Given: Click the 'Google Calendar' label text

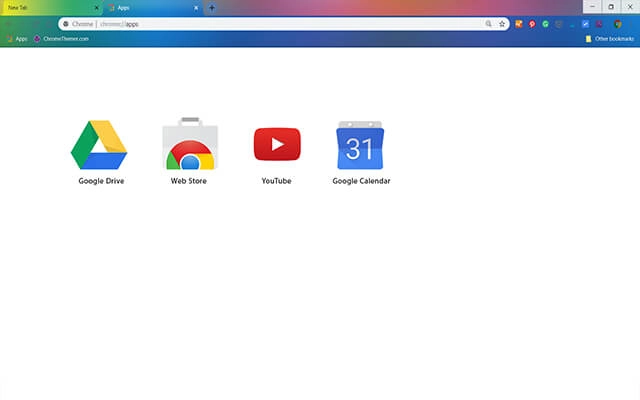Looking at the screenshot, I should 361,181.
